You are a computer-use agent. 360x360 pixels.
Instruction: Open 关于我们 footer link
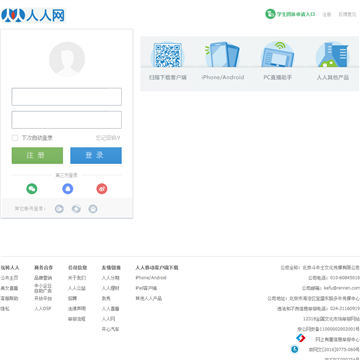[x=77, y=278]
